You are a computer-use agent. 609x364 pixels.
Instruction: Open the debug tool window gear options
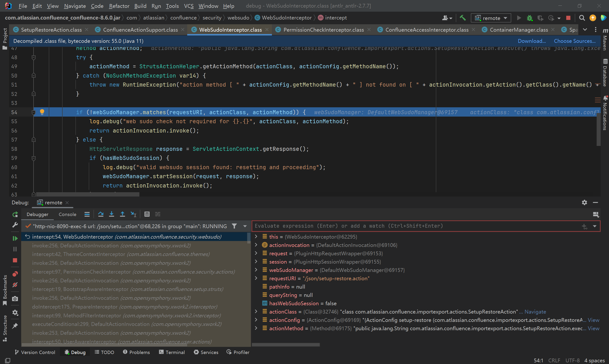584,202
